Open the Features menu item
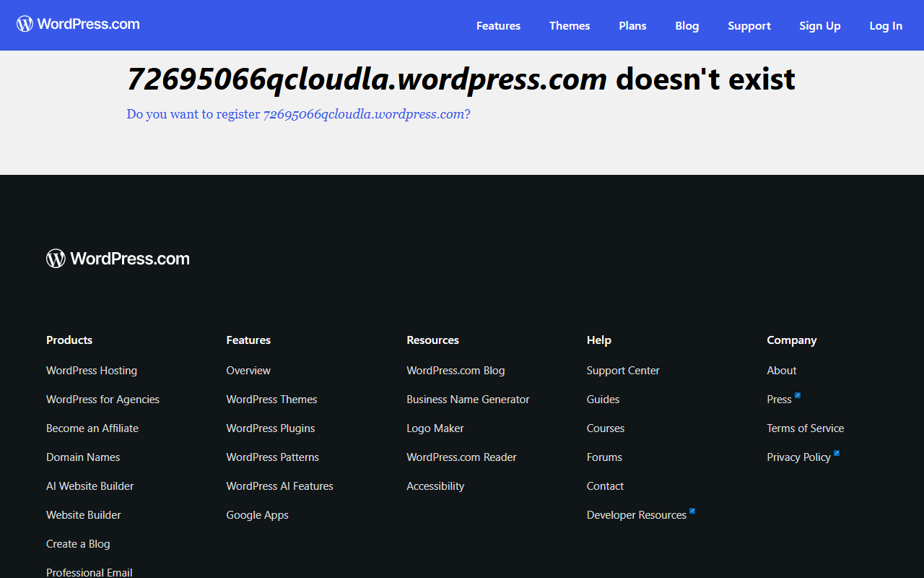The width and height of the screenshot is (924, 578). [498, 25]
